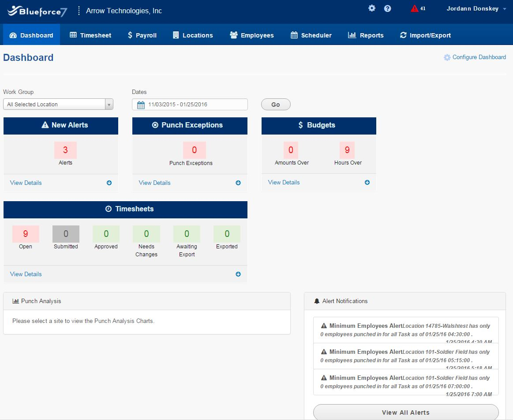Screen dimensions: 513x420
Task: Click the Go button to apply dates
Action: pos(275,104)
